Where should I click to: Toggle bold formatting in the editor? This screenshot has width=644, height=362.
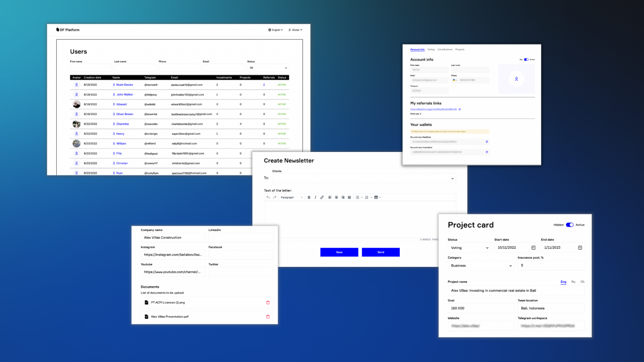pyautogui.click(x=309, y=197)
